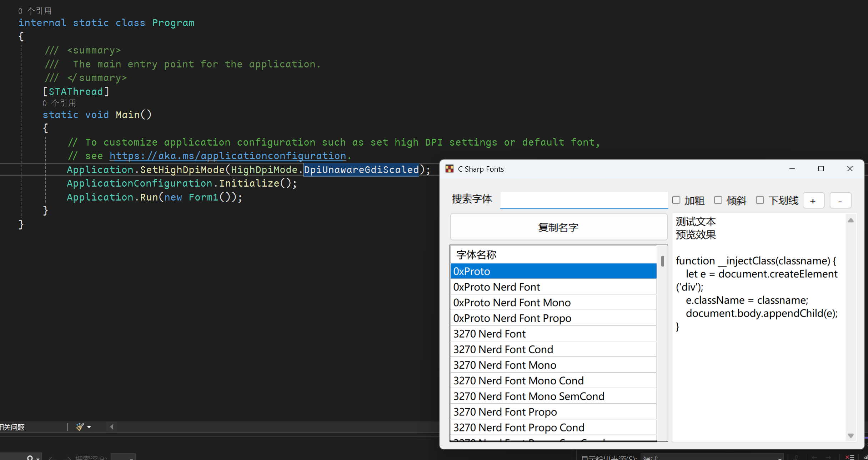Open the aka.ms/applicationconfiguration link
The width and height of the screenshot is (868, 460).
pyautogui.click(x=227, y=156)
